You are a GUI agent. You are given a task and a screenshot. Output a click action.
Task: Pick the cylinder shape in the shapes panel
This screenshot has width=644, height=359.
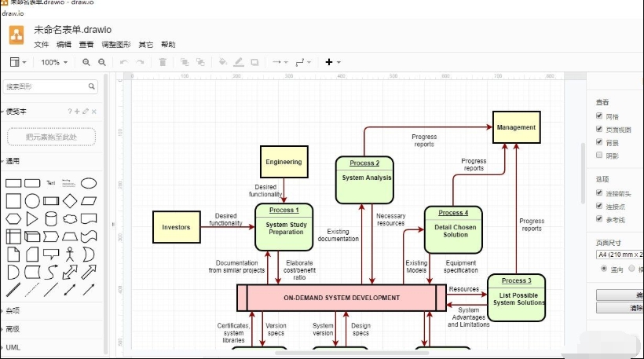tap(51, 218)
